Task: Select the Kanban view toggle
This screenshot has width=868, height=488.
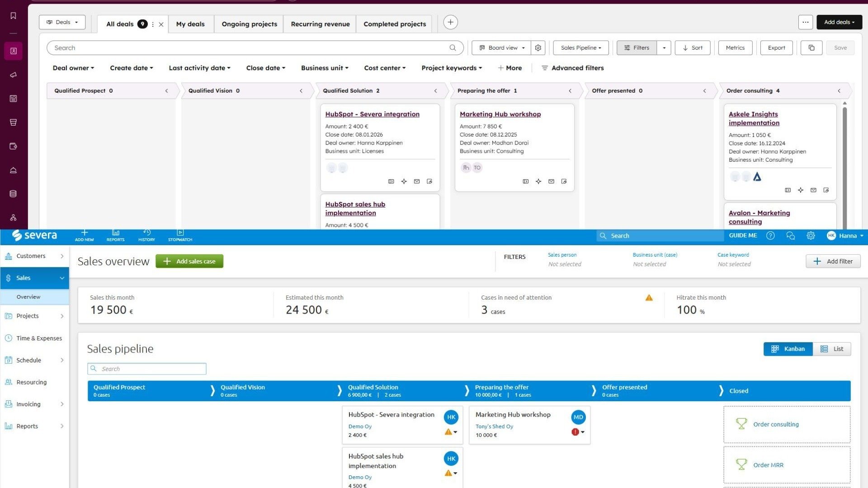Action: [x=788, y=349]
